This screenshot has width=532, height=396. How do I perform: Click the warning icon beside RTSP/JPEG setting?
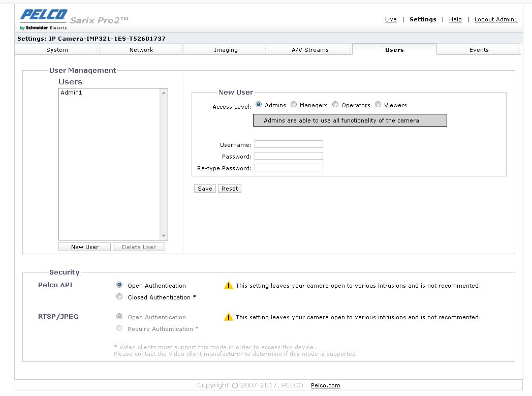pos(228,317)
